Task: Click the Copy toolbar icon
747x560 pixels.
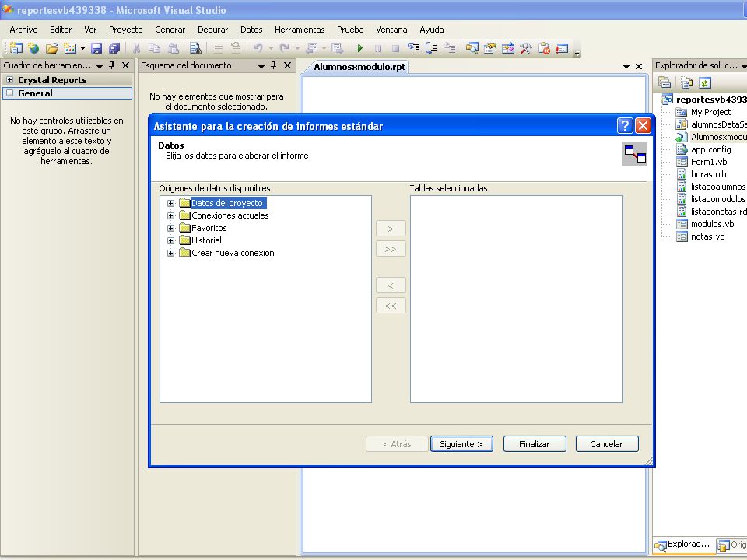Action: 154,48
